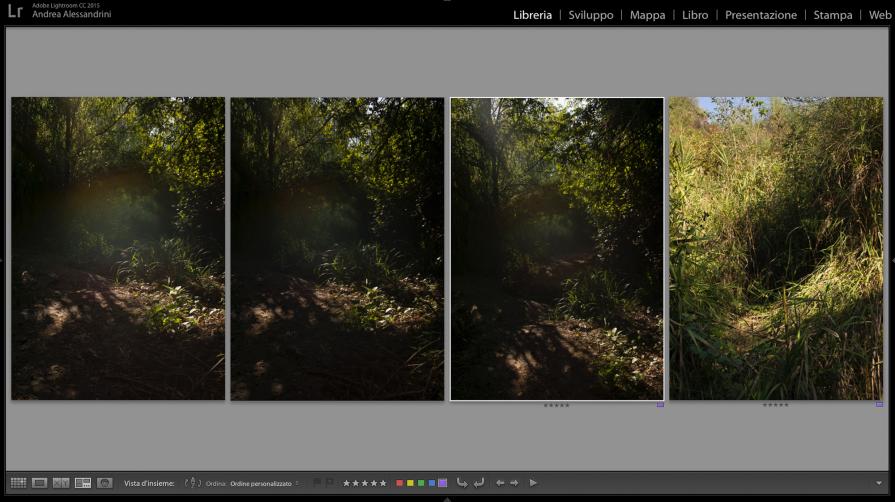
Task: Flag photo as rejected
Action: click(x=329, y=483)
